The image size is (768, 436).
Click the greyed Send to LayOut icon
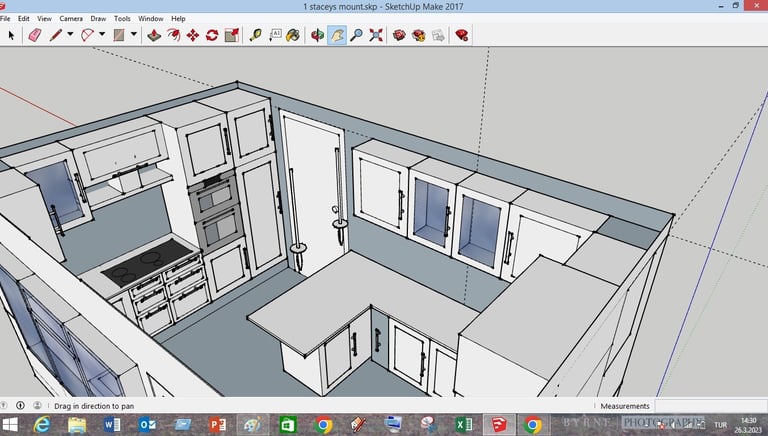pyautogui.click(x=438, y=35)
